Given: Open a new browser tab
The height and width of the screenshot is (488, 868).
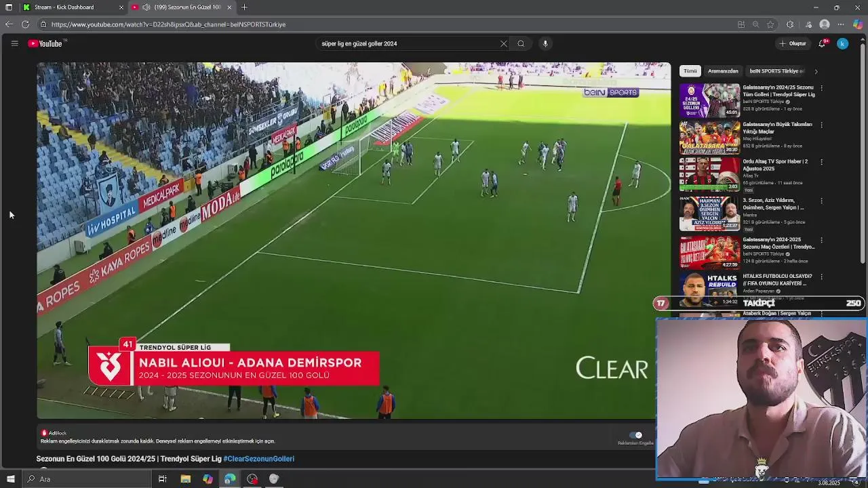Looking at the screenshot, I should tap(244, 7).
